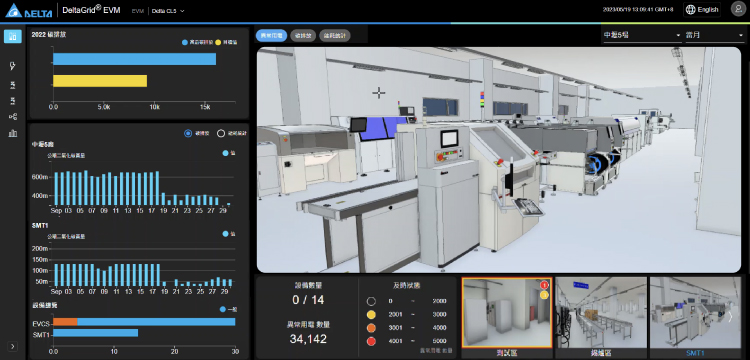Image resolution: width=750 pixels, height=360 pixels.
Task: Open the Delta CL5 site dropdown
Action: [168, 11]
